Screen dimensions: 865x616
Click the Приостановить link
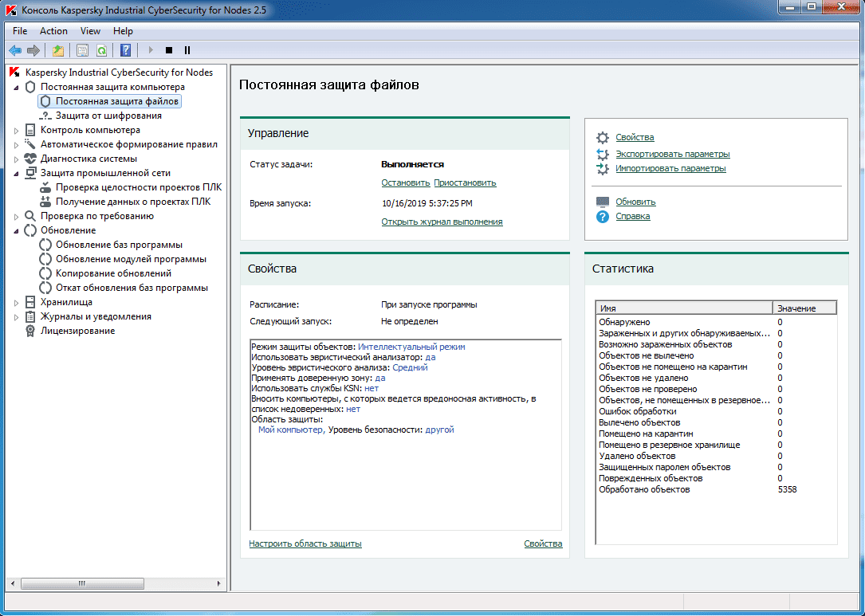point(465,182)
